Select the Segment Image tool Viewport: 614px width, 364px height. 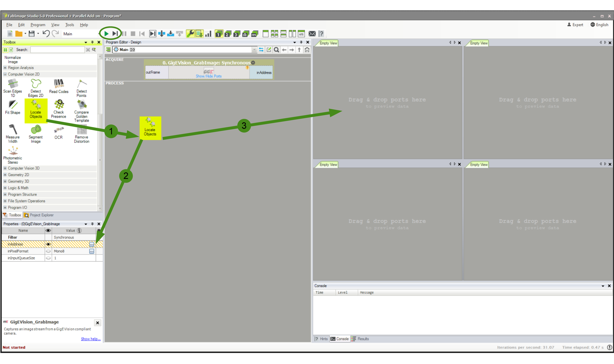tap(36, 134)
